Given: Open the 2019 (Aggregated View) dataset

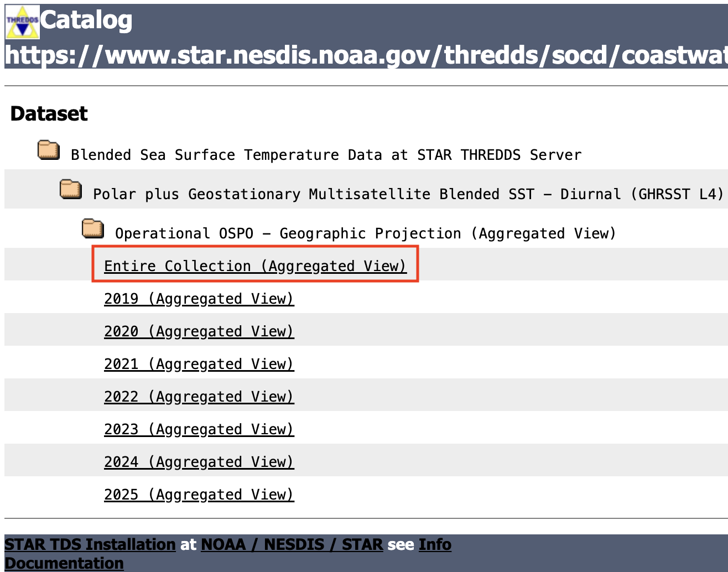Looking at the screenshot, I should tap(199, 299).
